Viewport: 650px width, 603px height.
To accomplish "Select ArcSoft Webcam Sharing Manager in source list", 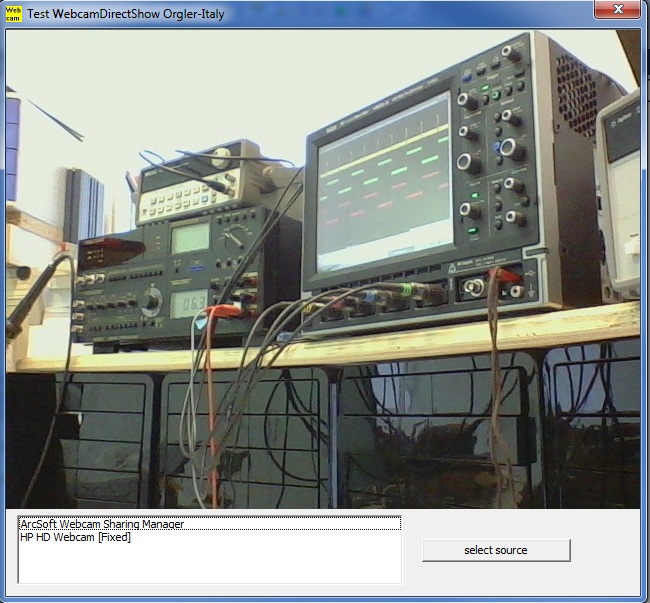I will (102, 524).
